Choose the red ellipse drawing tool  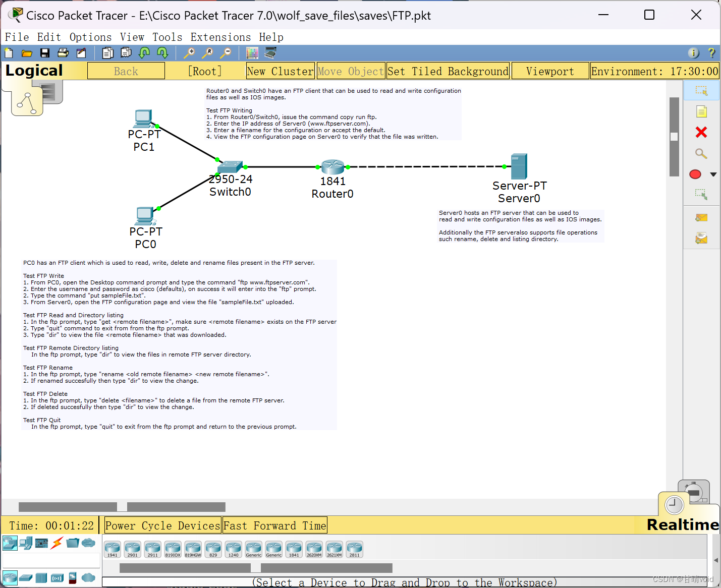pos(695,174)
